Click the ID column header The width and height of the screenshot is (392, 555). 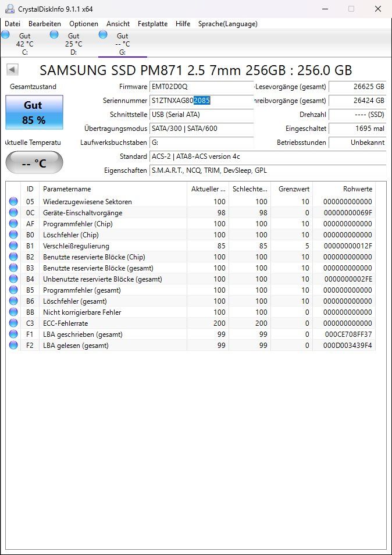(30, 189)
